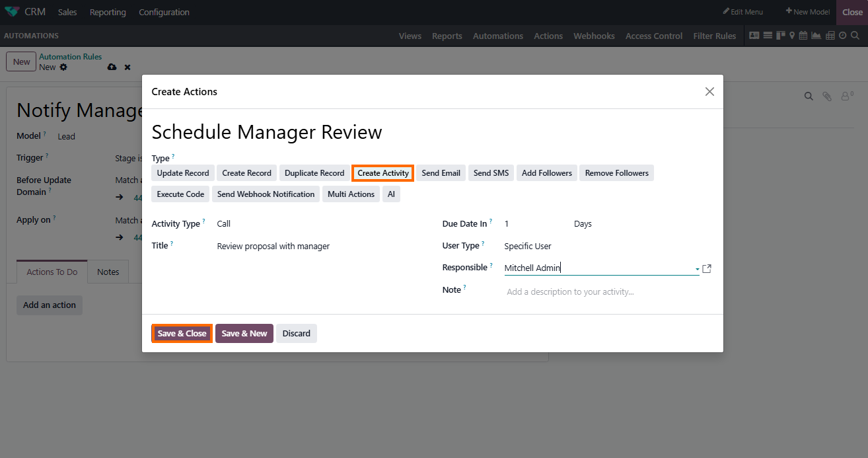Open the pivot table view icon

tap(830, 36)
